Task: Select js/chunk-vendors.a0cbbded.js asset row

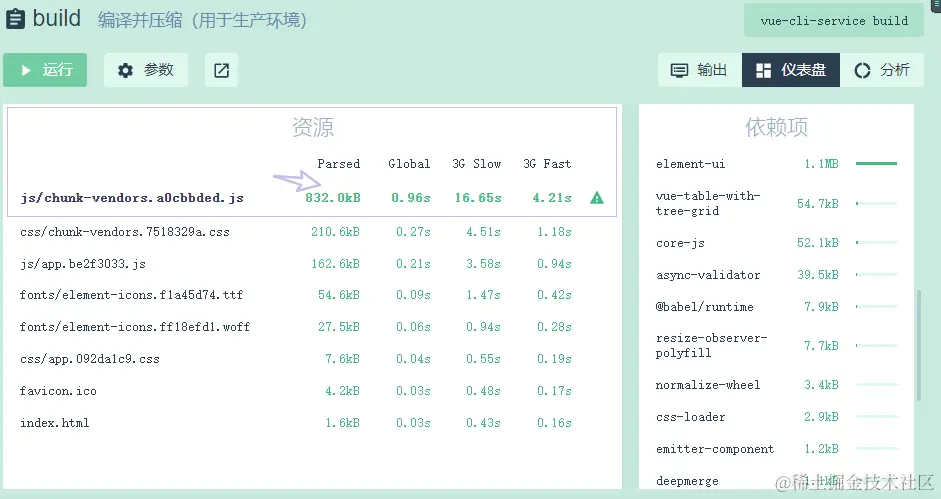Action: coord(312,198)
